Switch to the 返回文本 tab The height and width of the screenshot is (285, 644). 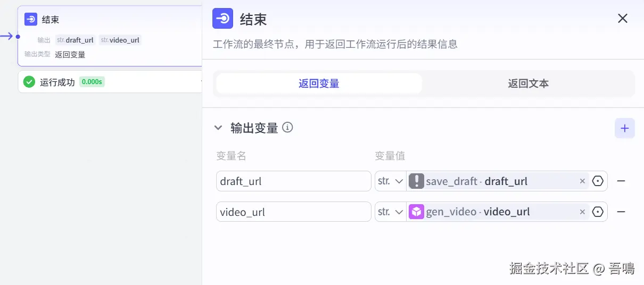pyautogui.click(x=528, y=83)
